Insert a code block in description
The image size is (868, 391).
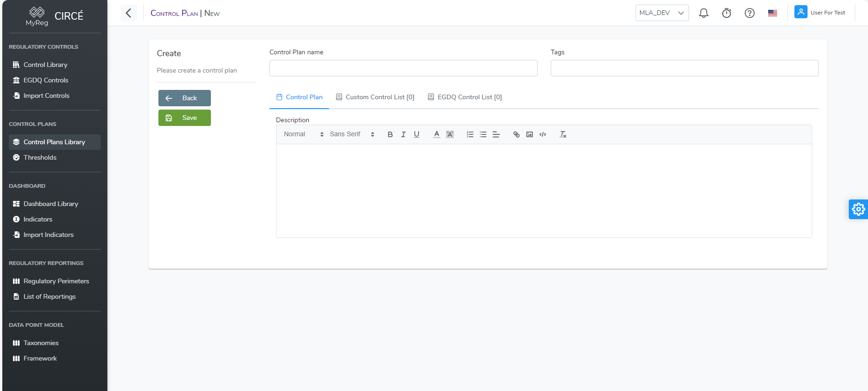543,134
